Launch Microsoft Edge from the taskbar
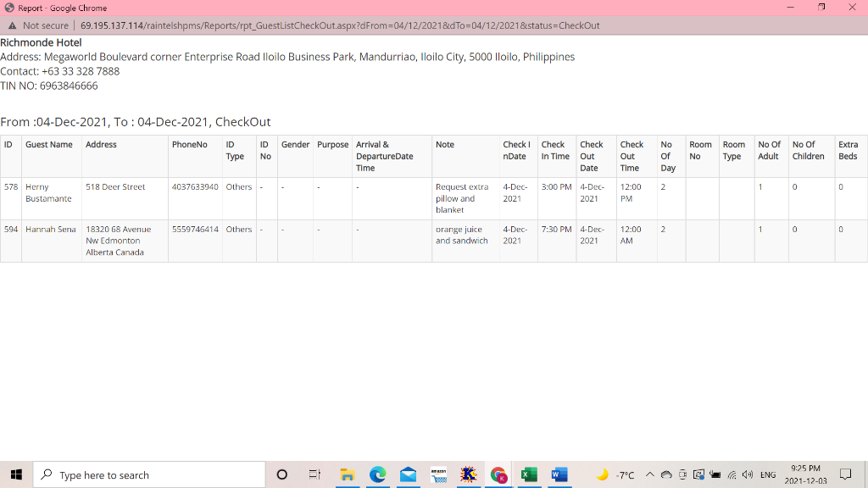 [377, 474]
